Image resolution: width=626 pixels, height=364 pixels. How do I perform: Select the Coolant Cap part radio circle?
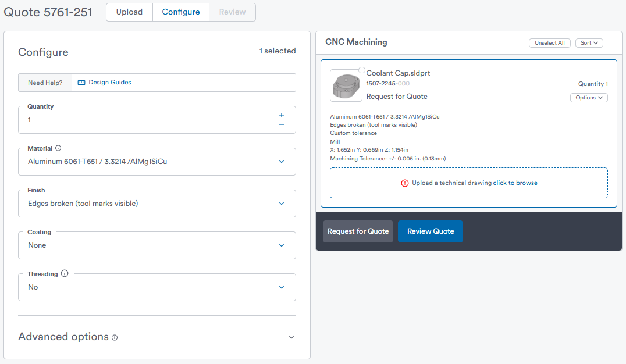tap(362, 70)
